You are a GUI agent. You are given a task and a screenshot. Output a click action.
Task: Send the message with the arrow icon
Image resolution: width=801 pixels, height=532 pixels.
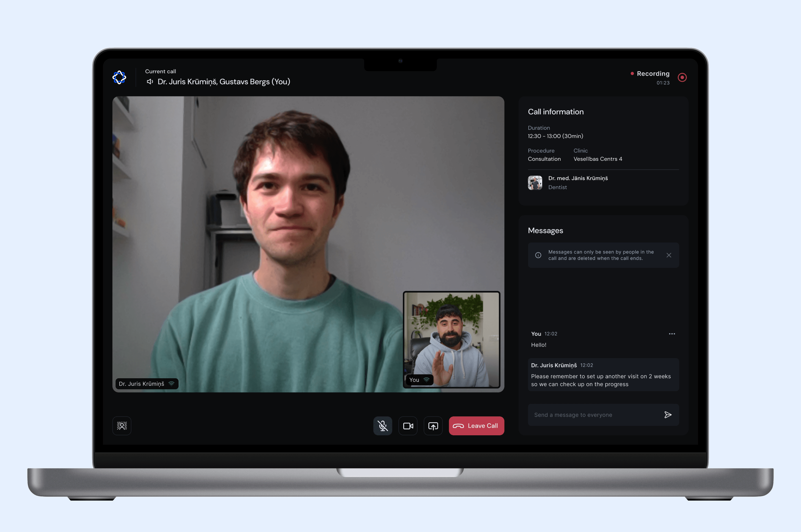668,415
